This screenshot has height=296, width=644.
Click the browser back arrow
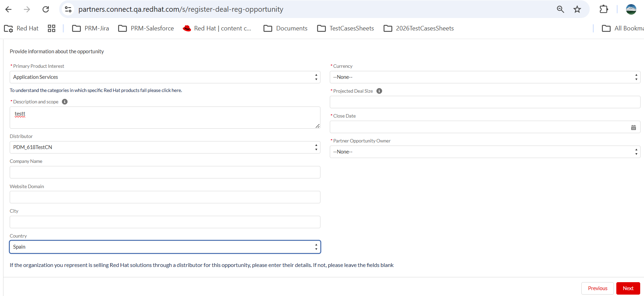(x=9, y=9)
